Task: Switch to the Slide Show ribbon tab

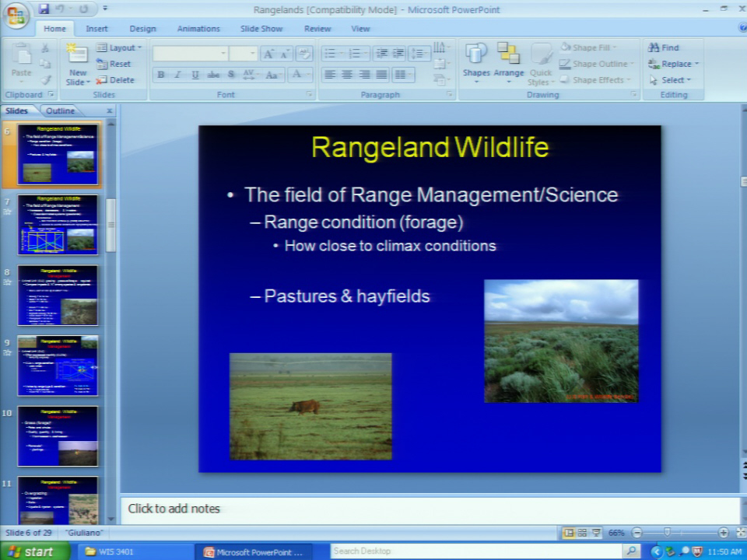Action: pyautogui.click(x=261, y=29)
